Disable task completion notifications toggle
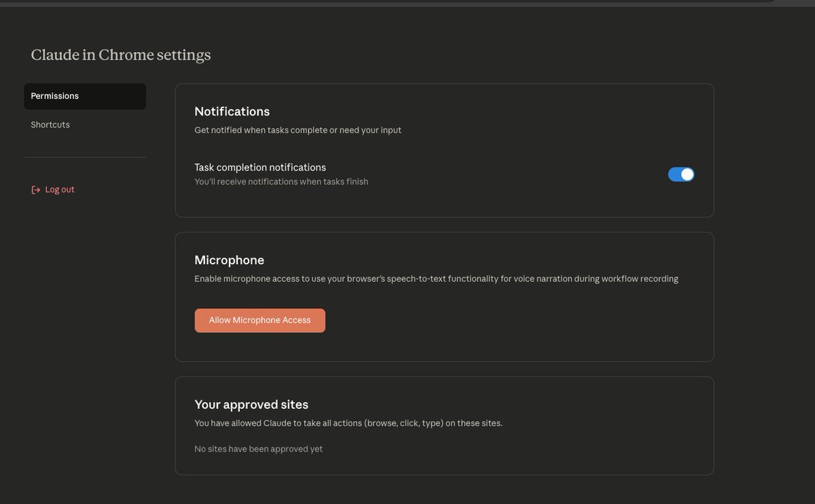Viewport: 815px width, 504px height. (681, 175)
